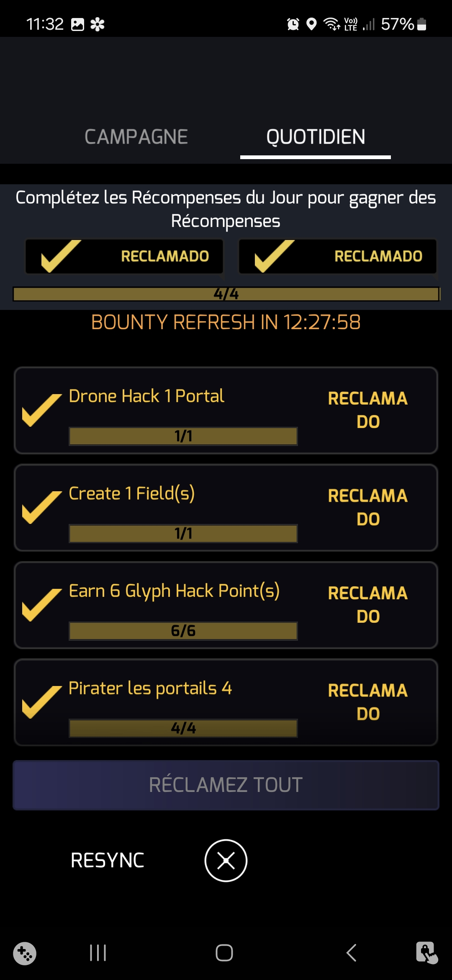Tap the first RECLAMADO reward box
Viewport: 452px width, 980px height.
point(124,256)
